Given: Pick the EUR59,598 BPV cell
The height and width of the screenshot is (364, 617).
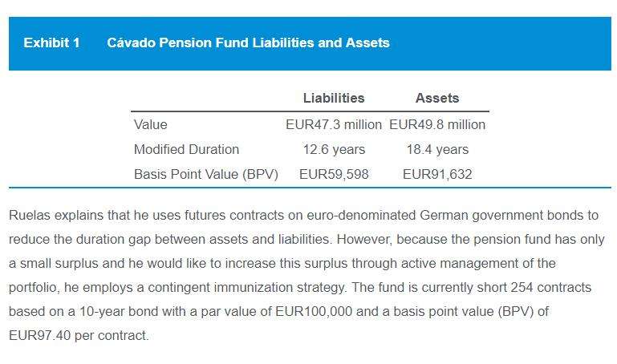Looking at the screenshot, I should click(333, 174).
